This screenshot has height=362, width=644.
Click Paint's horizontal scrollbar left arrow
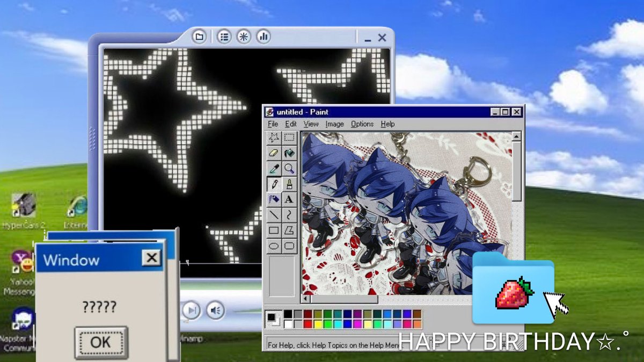pyautogui.click(x=306, y=299)
